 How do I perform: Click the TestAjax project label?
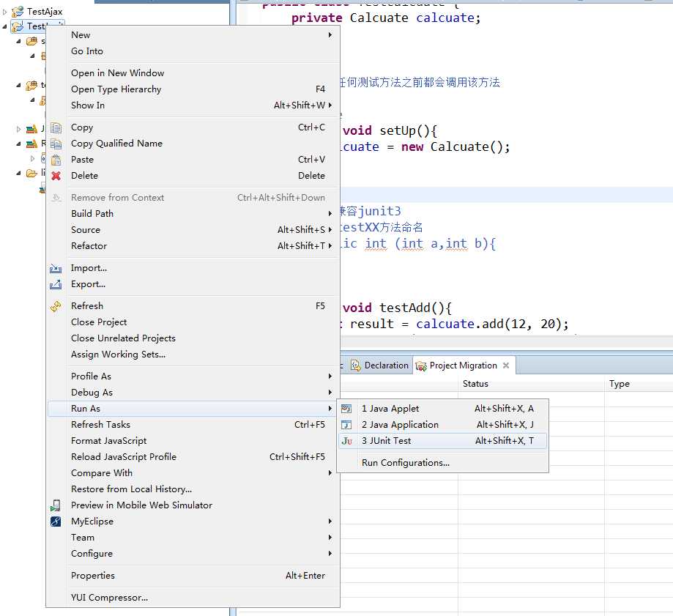pos(45,12)
